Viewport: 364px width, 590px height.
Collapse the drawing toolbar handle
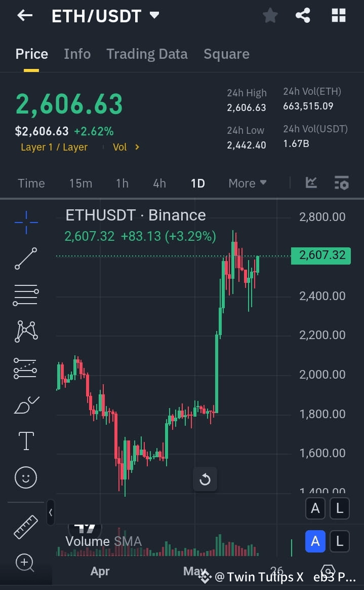(x=50, y=512)
